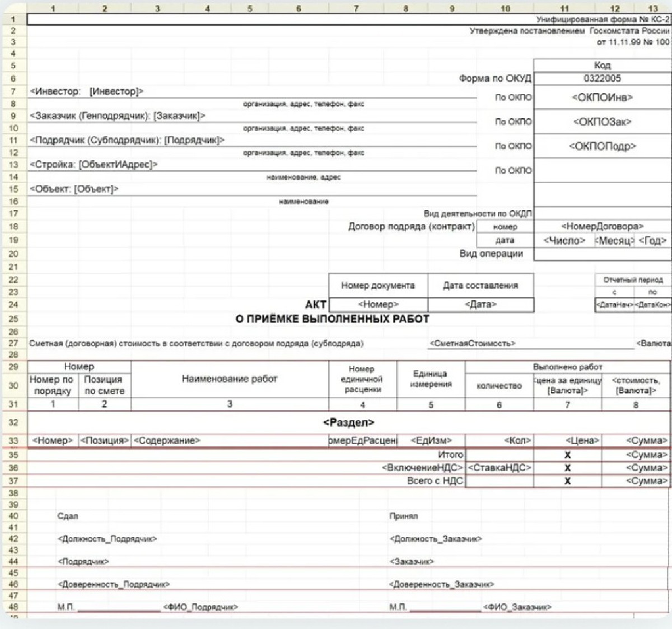This screenshot has height=629, width=672.
Task: Select the <СтавкаНДС> cell
Action: click(499, 468)
